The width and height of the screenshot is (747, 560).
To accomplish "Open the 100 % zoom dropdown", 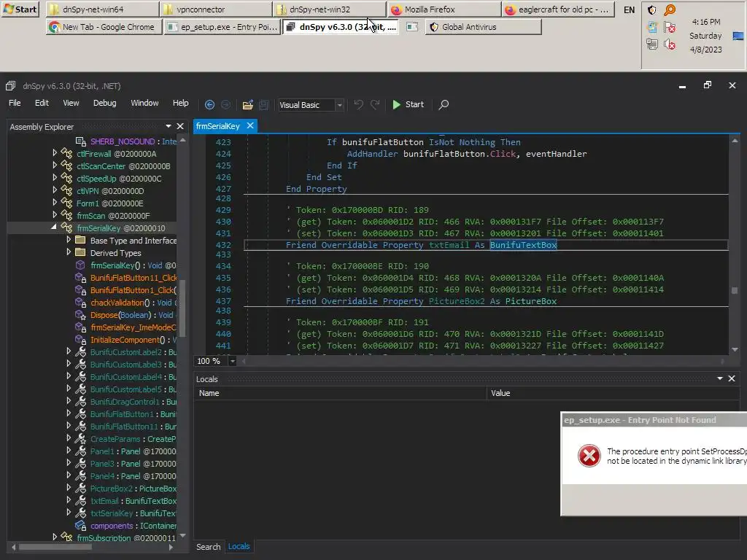I will pos(233,361).
